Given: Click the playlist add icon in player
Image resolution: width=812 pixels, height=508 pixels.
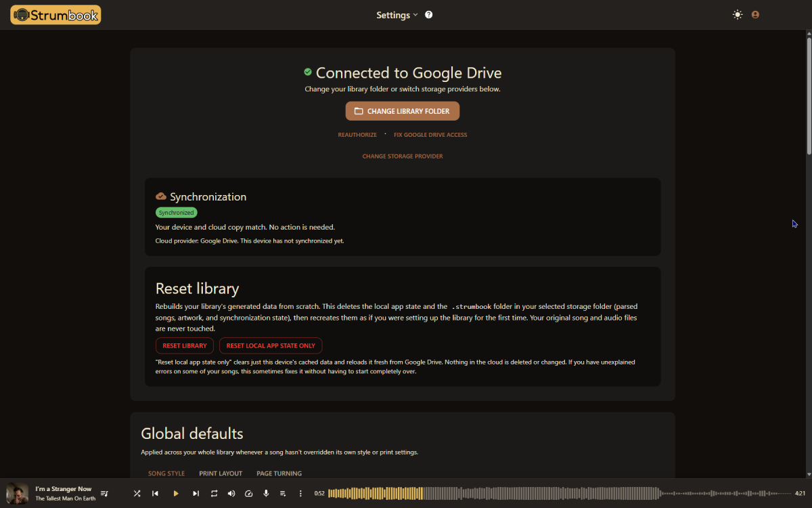Looking at the screenshot, I should [x=283, y=494].
